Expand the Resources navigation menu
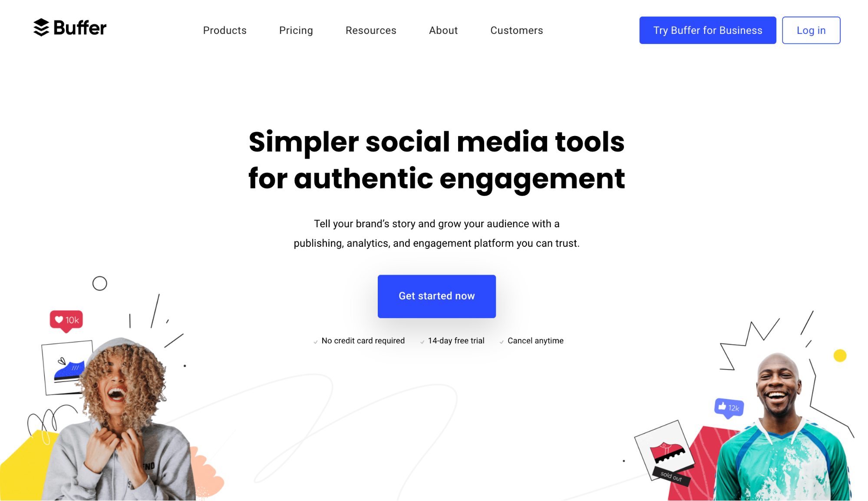This screenshot has height=501, width=868. click(371, 30)
